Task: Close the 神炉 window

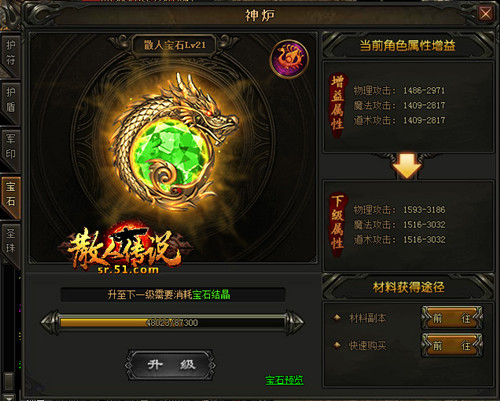Action: coord(485,14)
